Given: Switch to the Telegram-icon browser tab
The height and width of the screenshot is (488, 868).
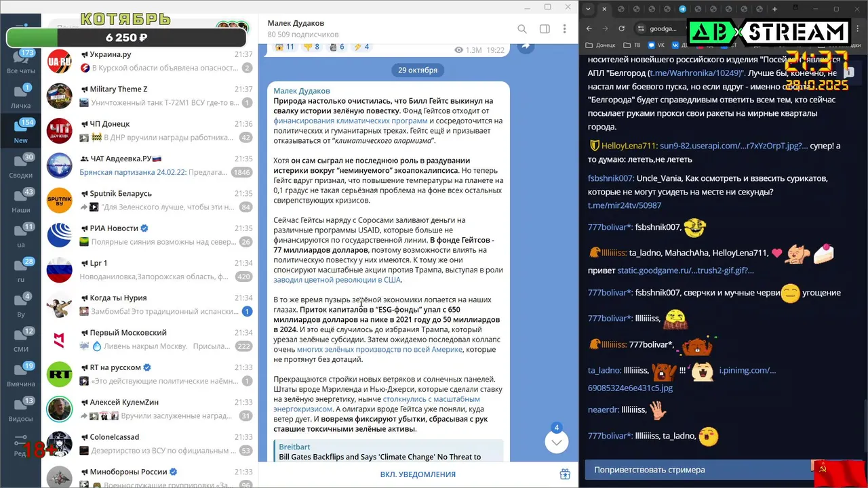Looking at the screenshot, I should pyautogui.click(x=682, y=9).
